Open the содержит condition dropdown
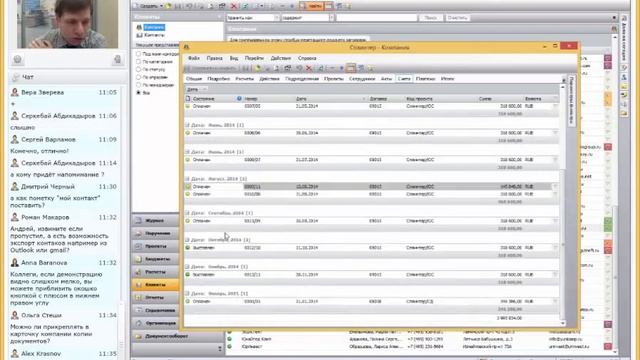 (x=331, y=18)
